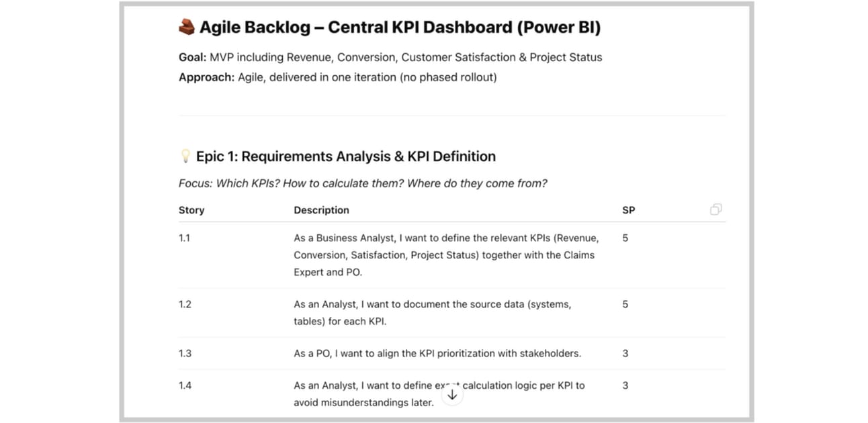This screenshot has height=423, width=868.
Task: Click the bricks emoji beside the title
Action: [186, 28]
